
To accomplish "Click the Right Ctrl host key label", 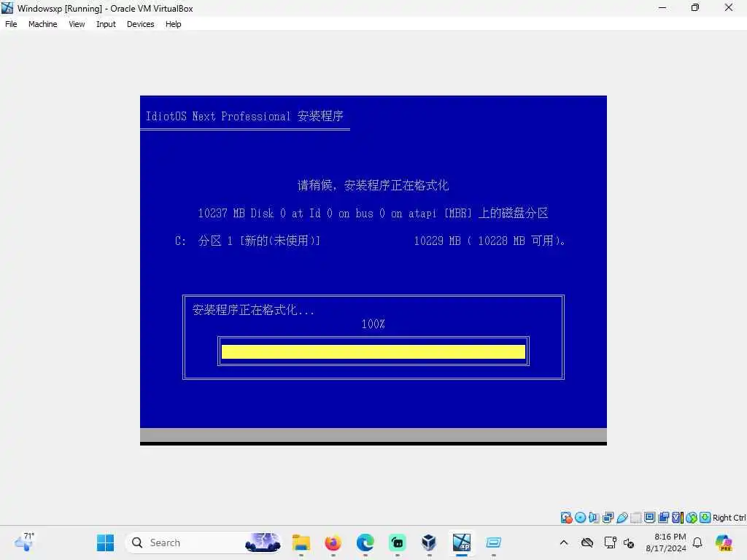I will pyautogui.click(x=729, y=518).
